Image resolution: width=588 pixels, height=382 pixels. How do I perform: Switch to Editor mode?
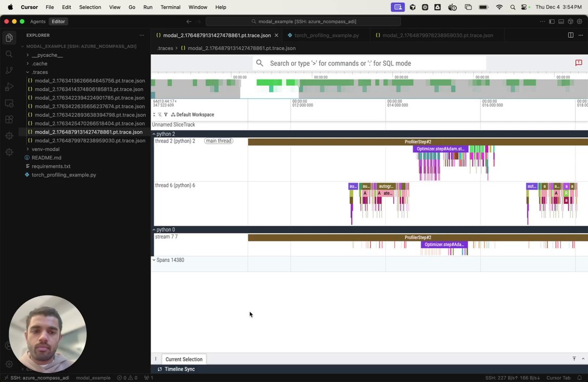[x=58, y=21]
